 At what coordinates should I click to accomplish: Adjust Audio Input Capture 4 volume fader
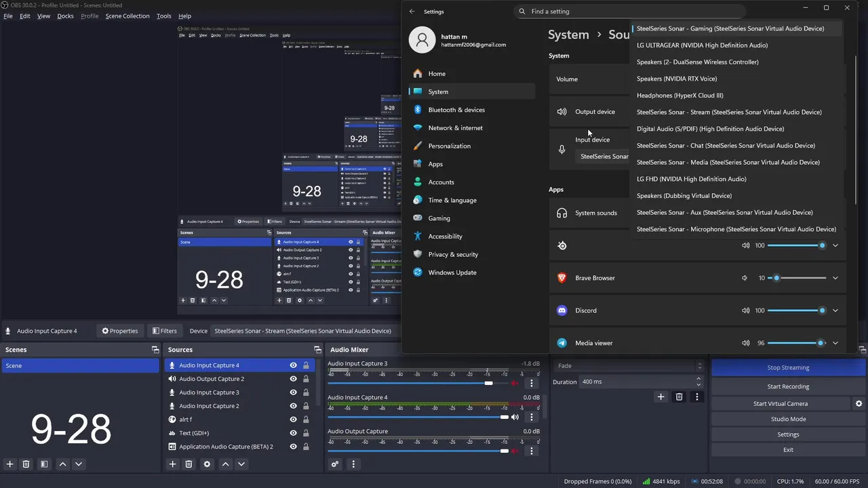click(x=418, y=417)
